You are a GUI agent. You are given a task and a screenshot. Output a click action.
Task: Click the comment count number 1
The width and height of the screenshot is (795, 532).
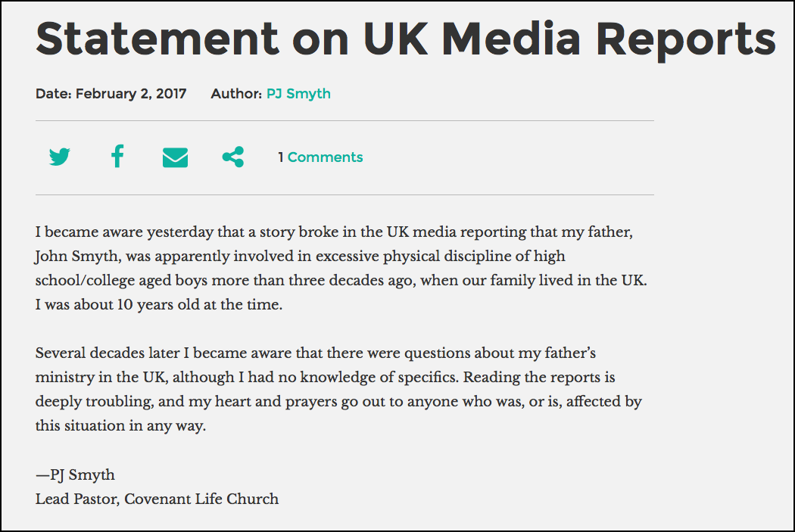tap(280, 157)
